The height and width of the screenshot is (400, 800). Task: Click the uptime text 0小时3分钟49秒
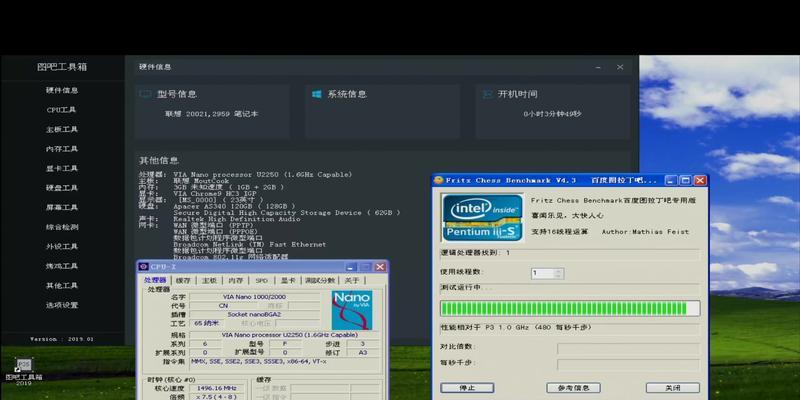point(552,114)
